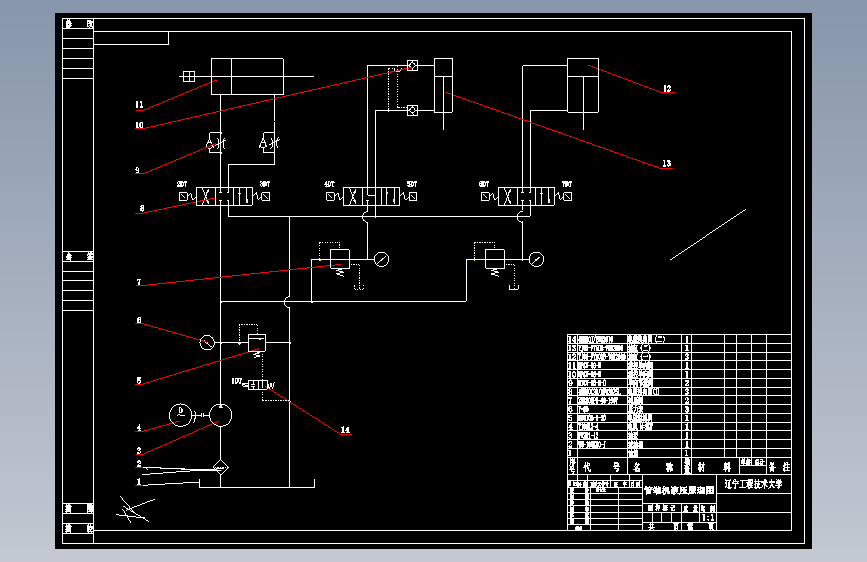The width and height of the screenshot is (867, 562).
Task: Select the diagonal line right of the schematic
Action: pos(708,235)
